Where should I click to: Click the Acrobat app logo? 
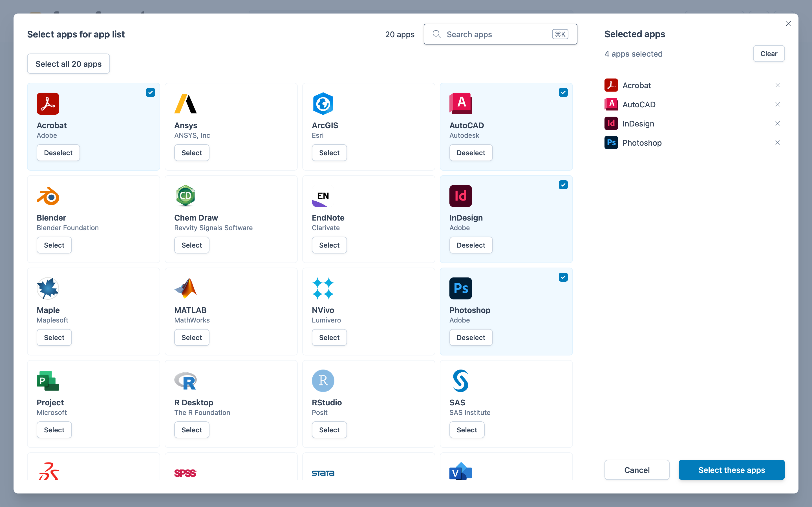(48, 104)
